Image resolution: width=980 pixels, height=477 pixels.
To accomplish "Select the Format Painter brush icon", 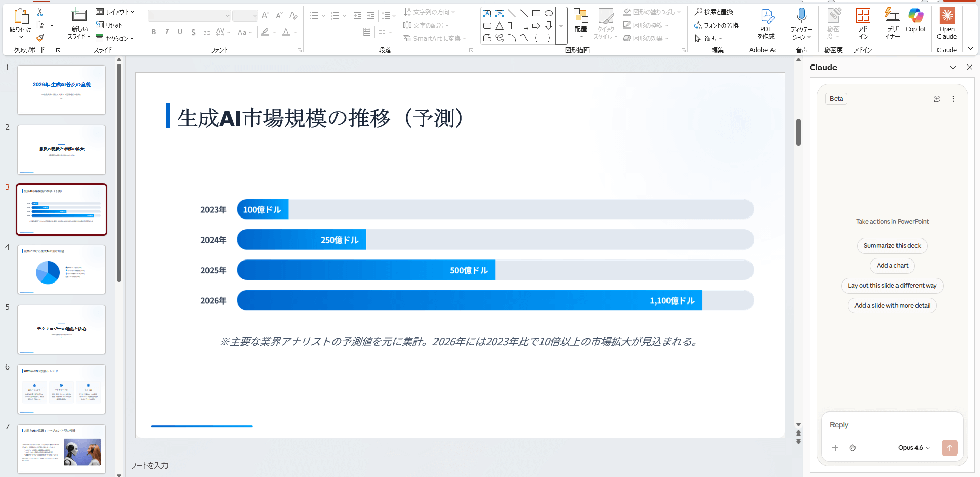I will pos(40,38).
